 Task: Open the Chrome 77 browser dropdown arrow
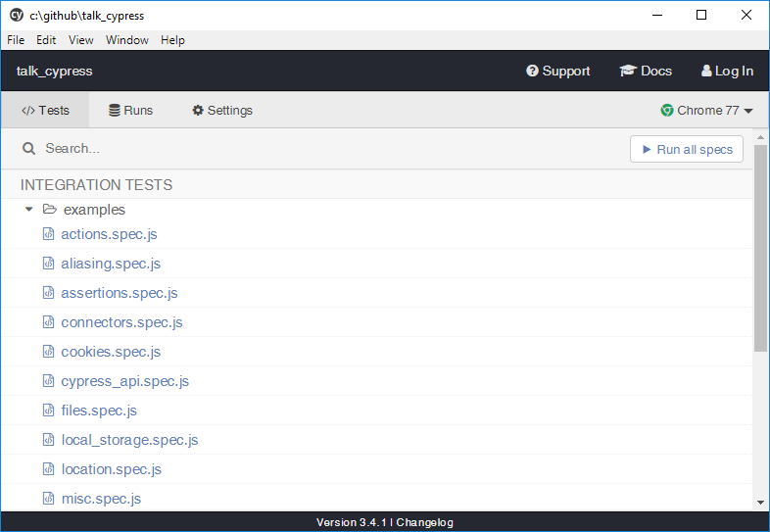747,111
